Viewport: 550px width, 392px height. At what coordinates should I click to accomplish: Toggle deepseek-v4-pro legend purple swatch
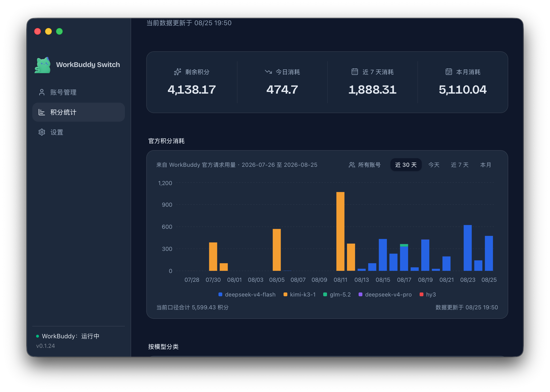[x=361, y=295]
